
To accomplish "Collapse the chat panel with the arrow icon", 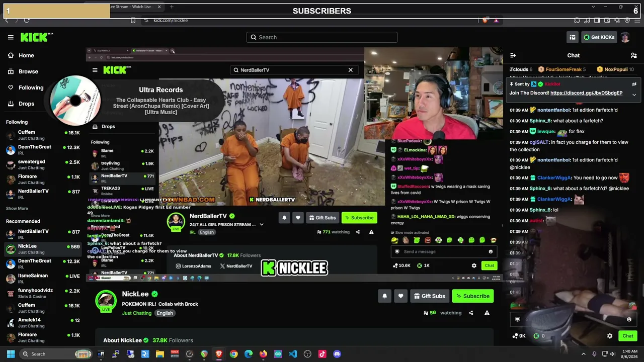I will (x=513, y=55).
